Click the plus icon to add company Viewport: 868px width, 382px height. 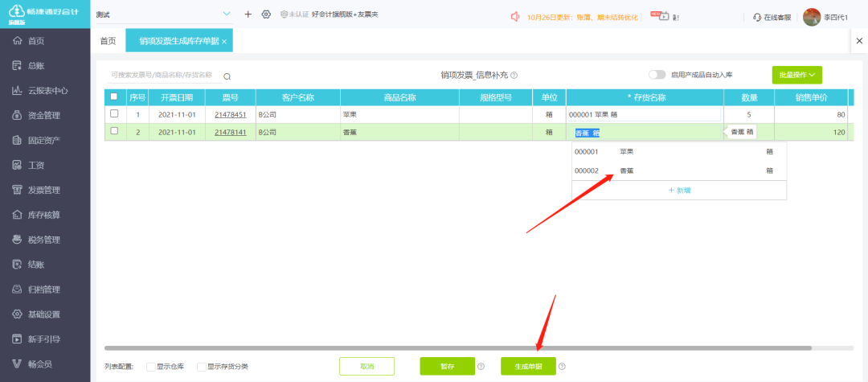coord(248,14)
